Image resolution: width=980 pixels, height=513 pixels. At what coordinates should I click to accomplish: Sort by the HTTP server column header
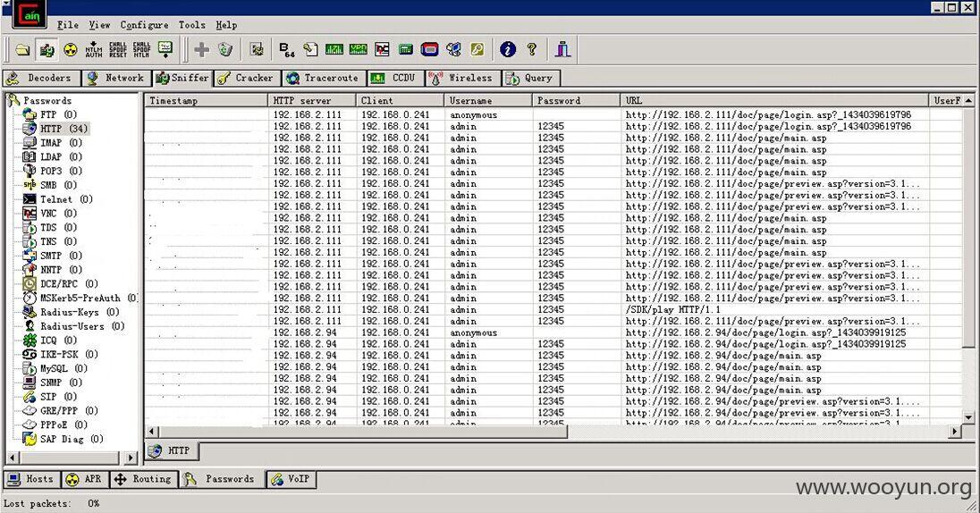click(x=312, y=101)
